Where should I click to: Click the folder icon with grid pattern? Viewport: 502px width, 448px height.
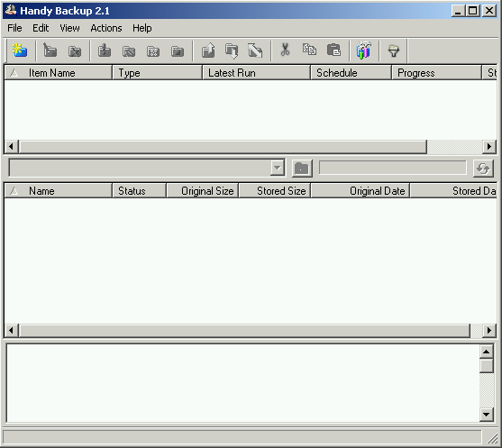(x=153, y=50)
